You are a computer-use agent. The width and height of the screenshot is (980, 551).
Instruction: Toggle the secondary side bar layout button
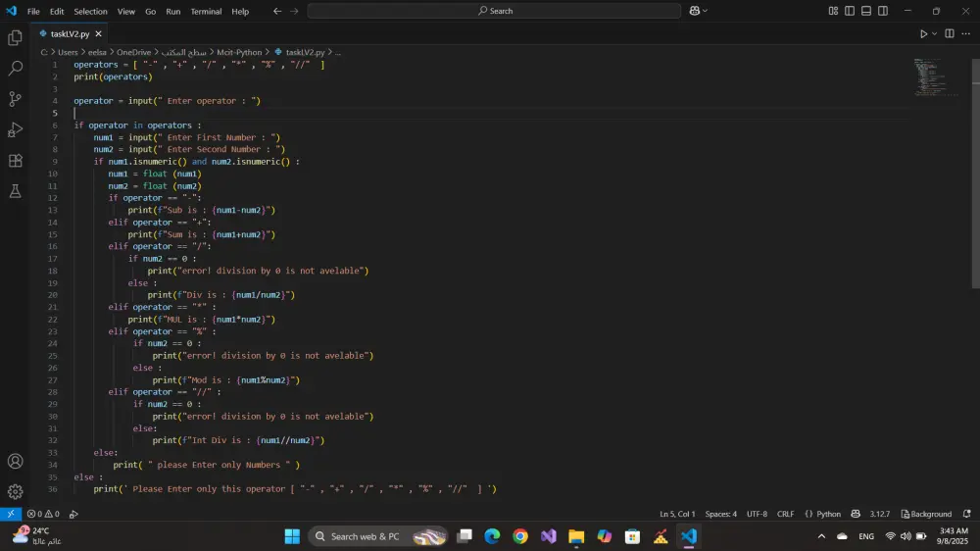(883, 11)
